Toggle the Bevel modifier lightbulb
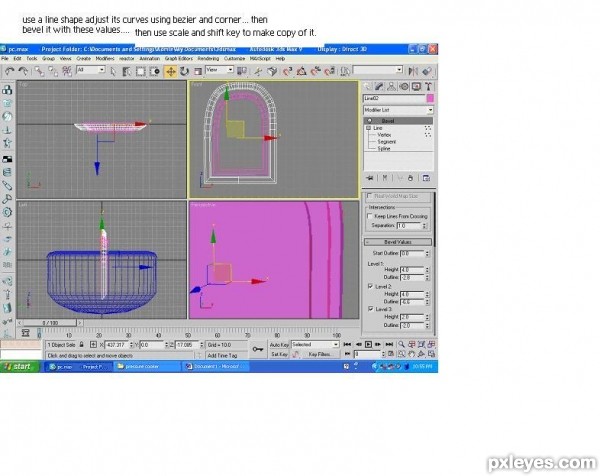The image size is (600, 476). [369, 121]
